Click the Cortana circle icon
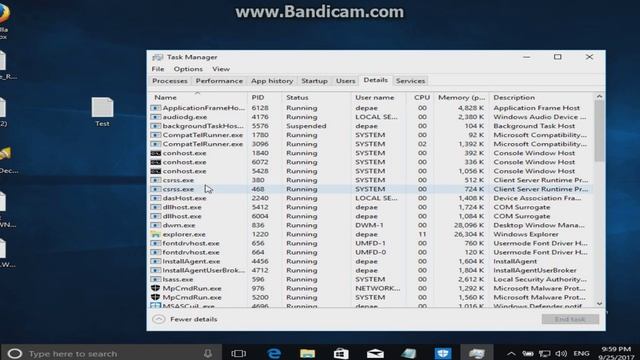This screenshot has height=360, width=640. point(15,353)
